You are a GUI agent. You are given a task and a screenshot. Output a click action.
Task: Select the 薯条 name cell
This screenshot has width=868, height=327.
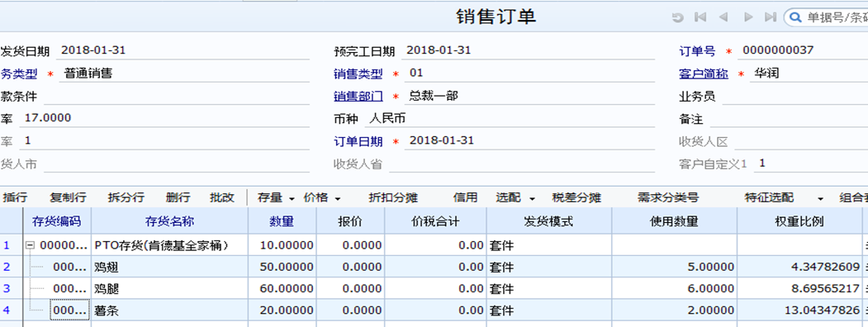[169, 310]
